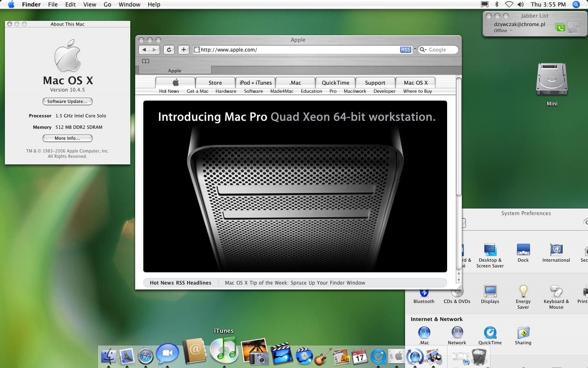Launch Address Book from the Dock
Screen dimensions: 588x368
pos(194,351)
